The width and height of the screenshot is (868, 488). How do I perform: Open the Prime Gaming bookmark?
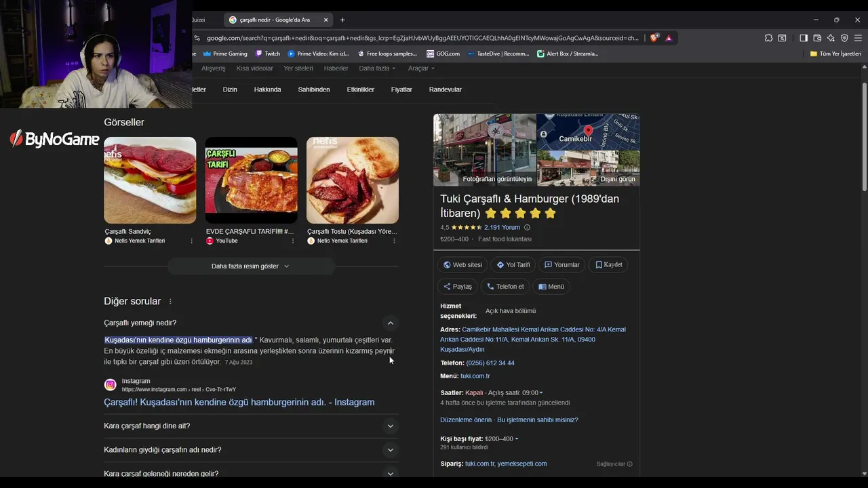(x=226, y=54)
